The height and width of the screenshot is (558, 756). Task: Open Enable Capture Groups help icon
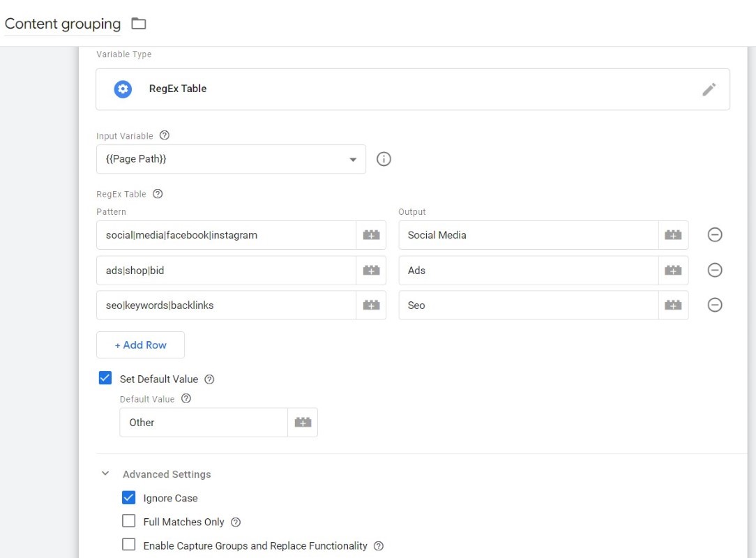pos(379,546)
